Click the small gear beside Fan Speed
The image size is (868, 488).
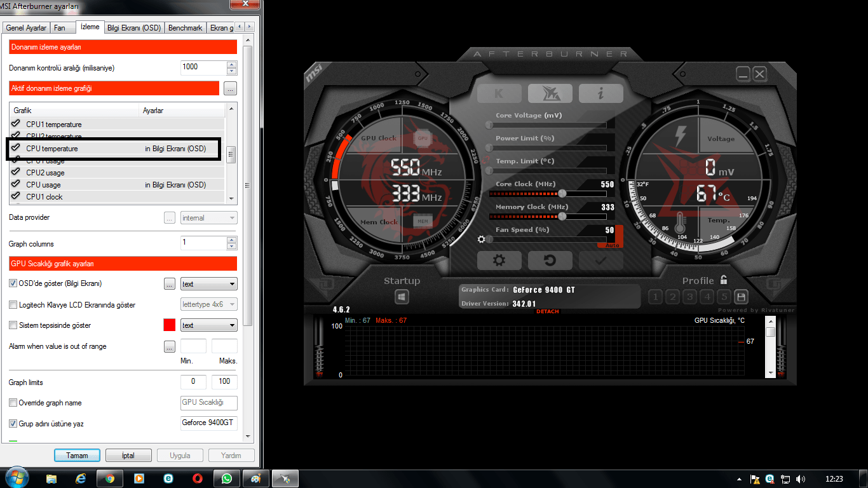(x=481, y=240)
